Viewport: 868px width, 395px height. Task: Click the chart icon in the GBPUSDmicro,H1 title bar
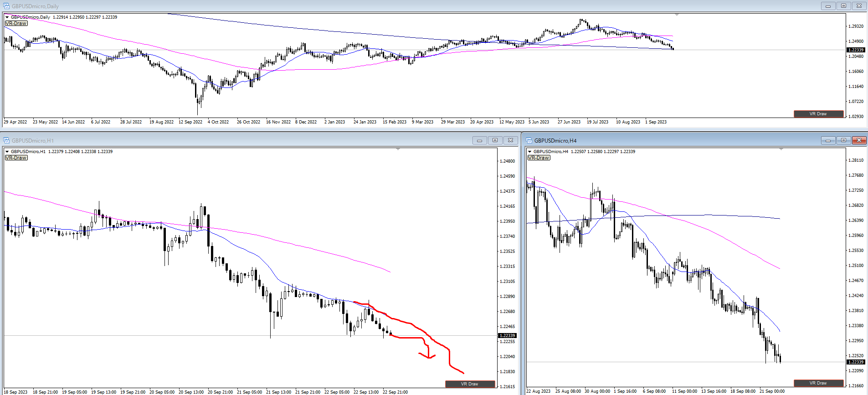pyautogui.click(x=6, y=140)
